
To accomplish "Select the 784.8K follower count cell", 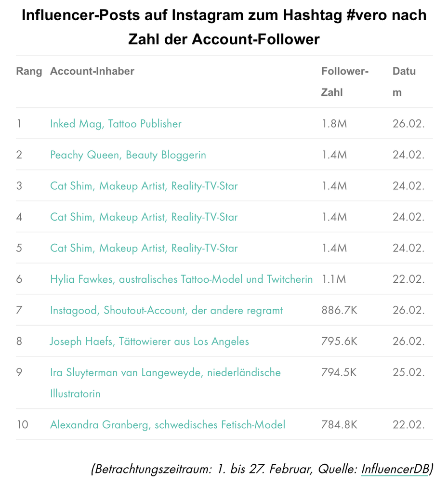I will point(339,425).
